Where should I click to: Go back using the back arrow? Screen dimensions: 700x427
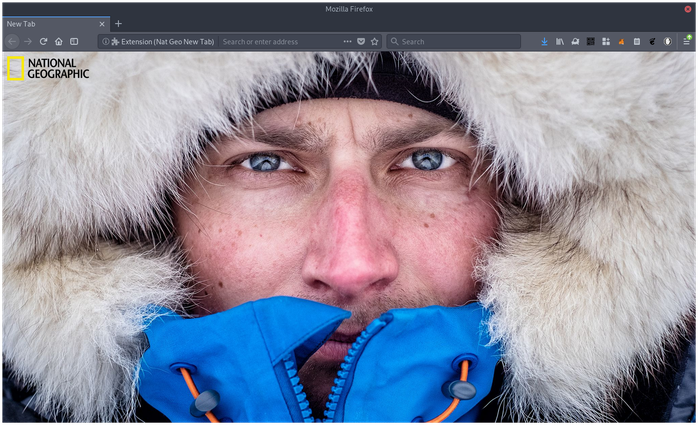coord(12,42)
